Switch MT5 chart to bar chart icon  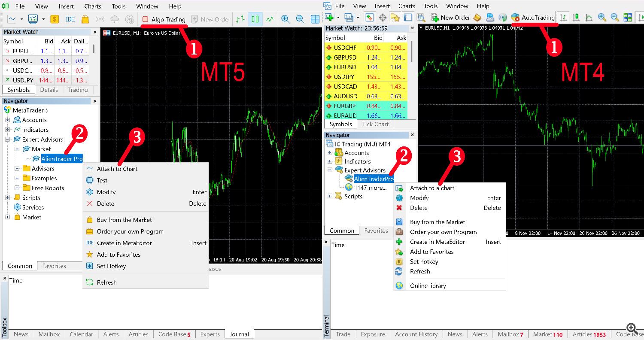pyautogui.click(x=240, y=19)
